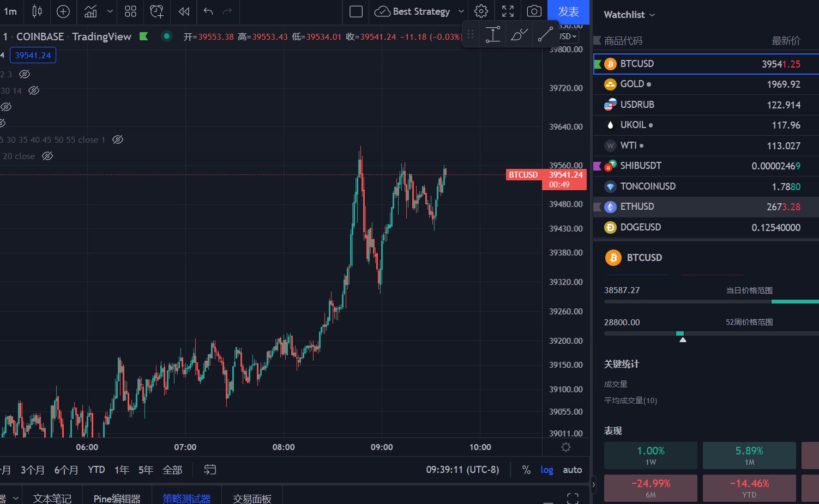The image size is (819, 504).
Task: Expand the indicators favorites dropdown arrow
Action: pos(110,11)
